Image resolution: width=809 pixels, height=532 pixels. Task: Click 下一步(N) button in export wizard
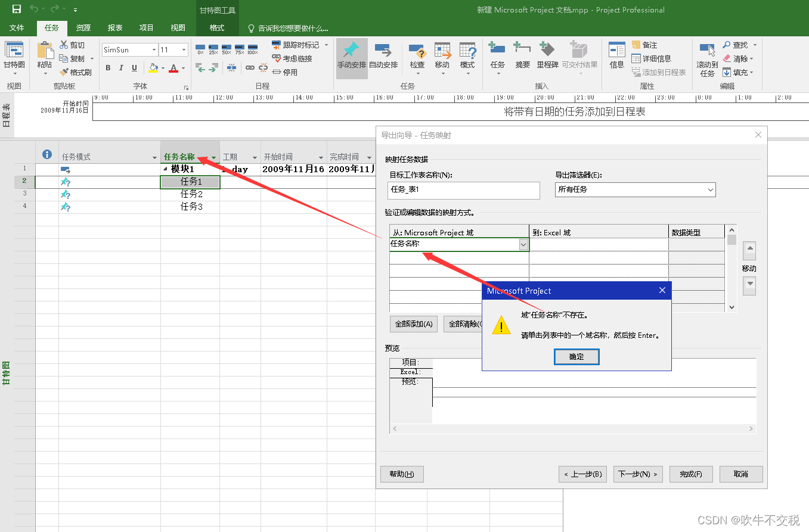pos(637,474)
